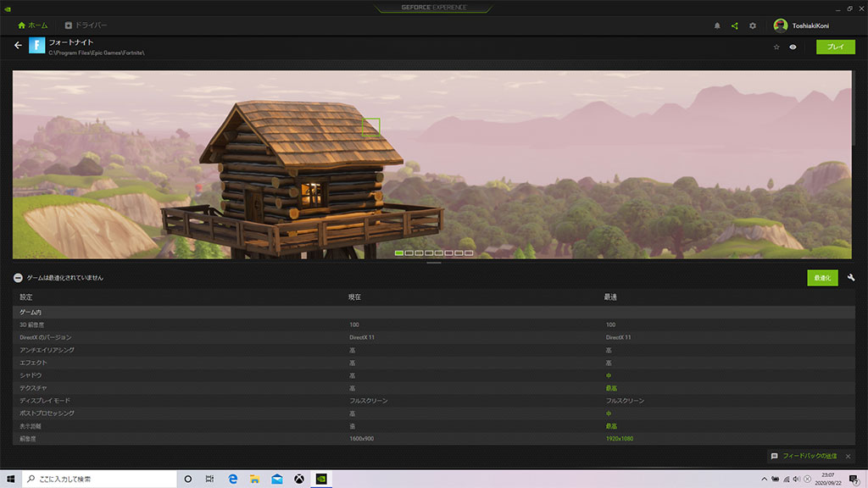Open custom settings wrench icon

point(850,277)
